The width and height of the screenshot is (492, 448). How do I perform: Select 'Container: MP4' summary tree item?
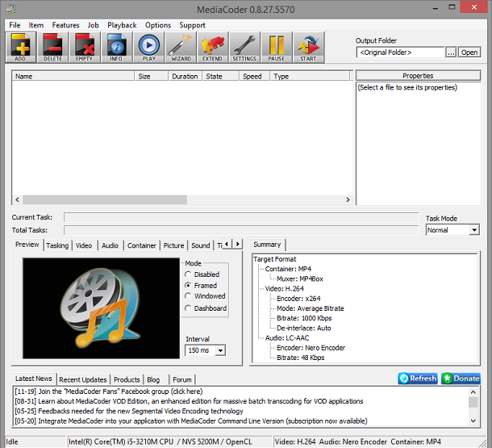click(x=288, y=269)
